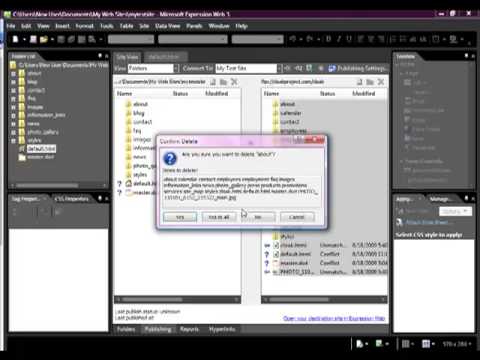This screenshot has height=360, width=480.
Task: Open the Panels menu
Action: [194, 26]
